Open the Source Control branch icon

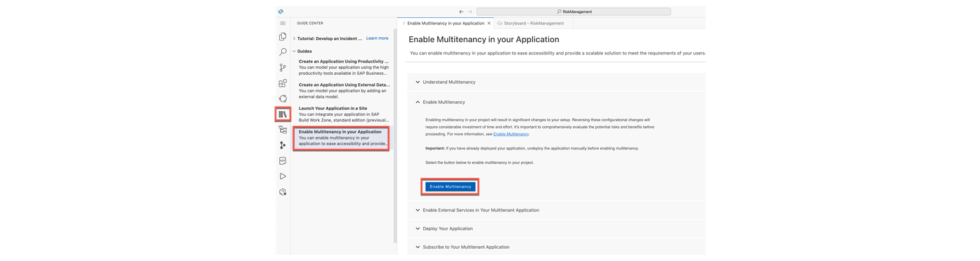[282, 67]
